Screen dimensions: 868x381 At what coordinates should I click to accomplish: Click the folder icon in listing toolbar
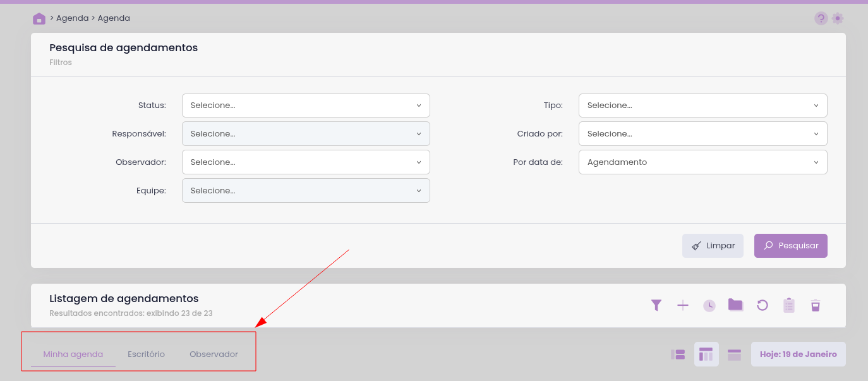point(735,305)
